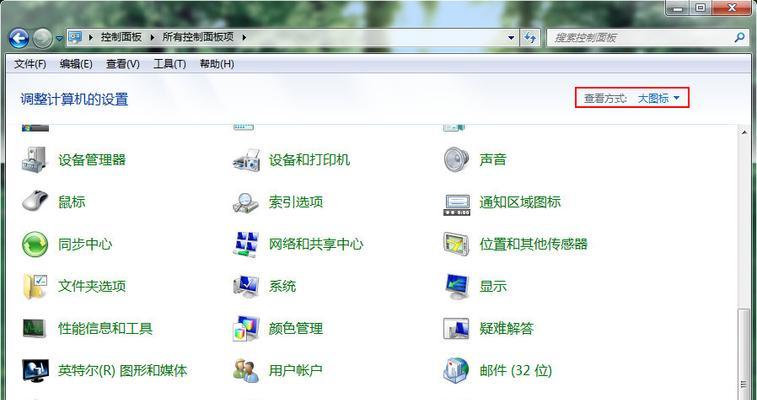
Task: Expand the recent pages dropdown arrow
Action: click(x=59, y=38)
